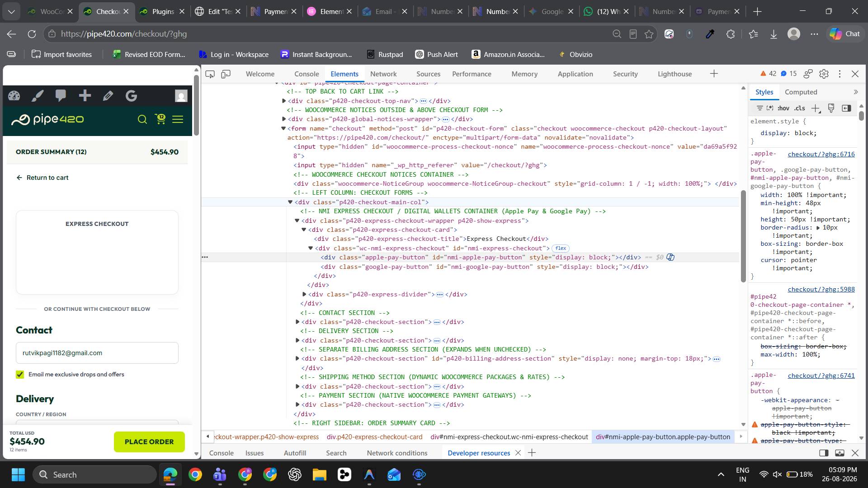The width and height of the screenshot is (868, 488).
Task: Click the PLACE ORDER button
Action: (x=149, y=442)
